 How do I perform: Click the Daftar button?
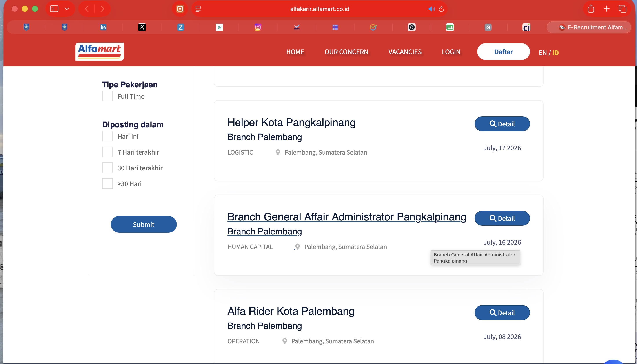point(503,52)
